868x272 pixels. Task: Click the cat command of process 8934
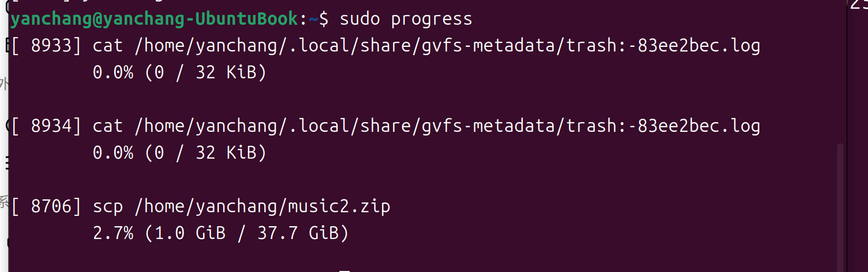(107, 126)
